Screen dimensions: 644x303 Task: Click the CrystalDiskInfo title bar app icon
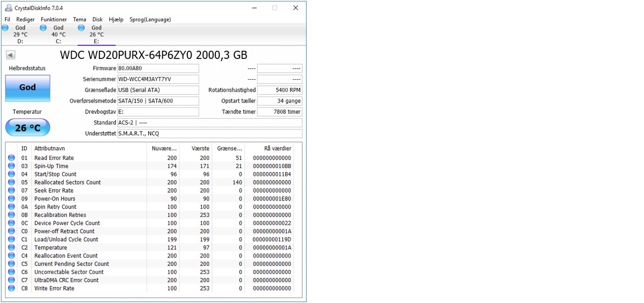click(x=9, y=8)
